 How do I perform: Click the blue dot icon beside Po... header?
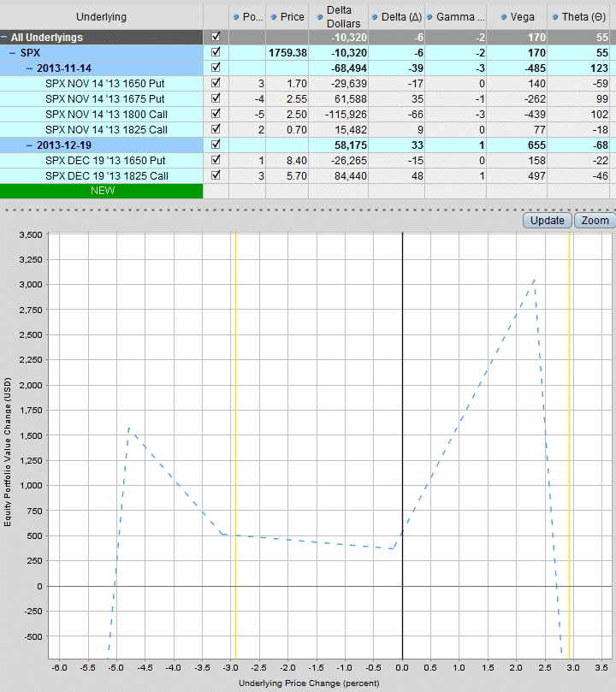(x=236, y=17)
